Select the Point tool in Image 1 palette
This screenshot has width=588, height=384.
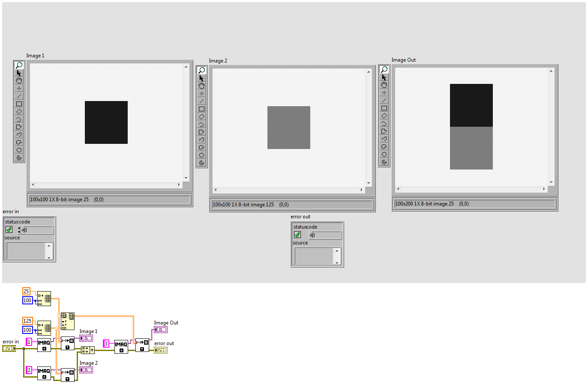(19, 88)
